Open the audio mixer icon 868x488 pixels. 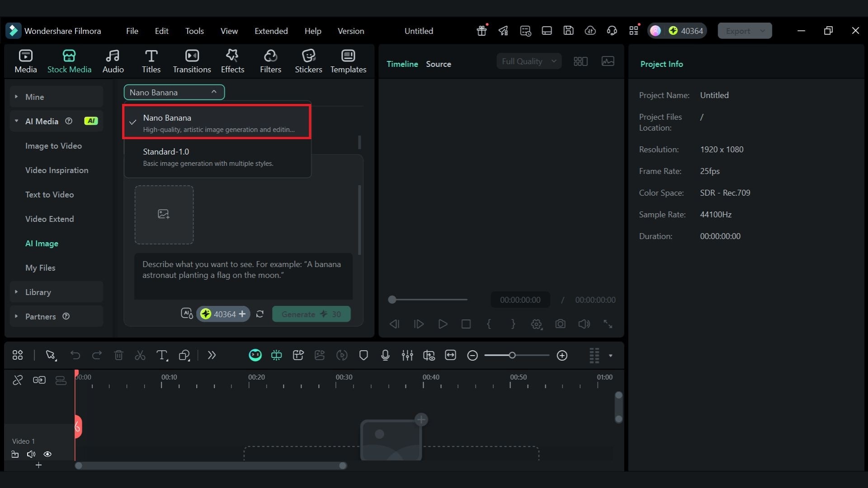(407, 356)
